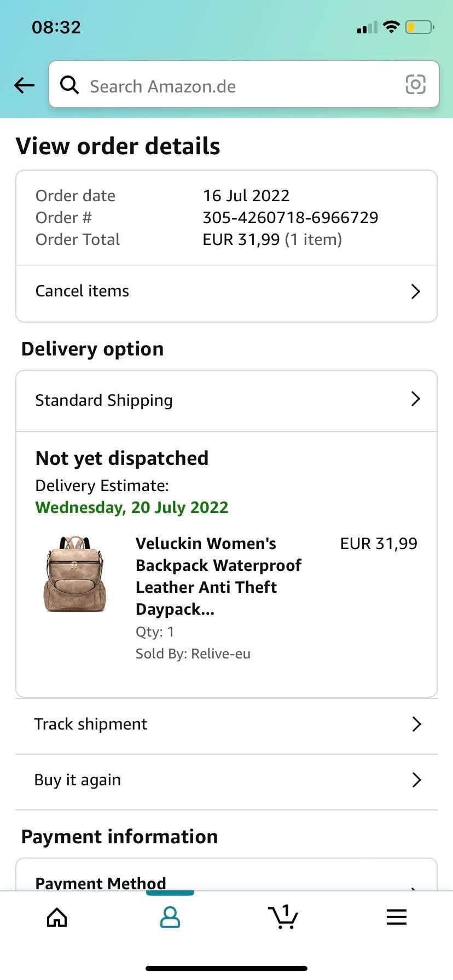The height and width of the screenshot is (980, 453).
Task: Tap the back arrow icon
Action: coord(24,85)
